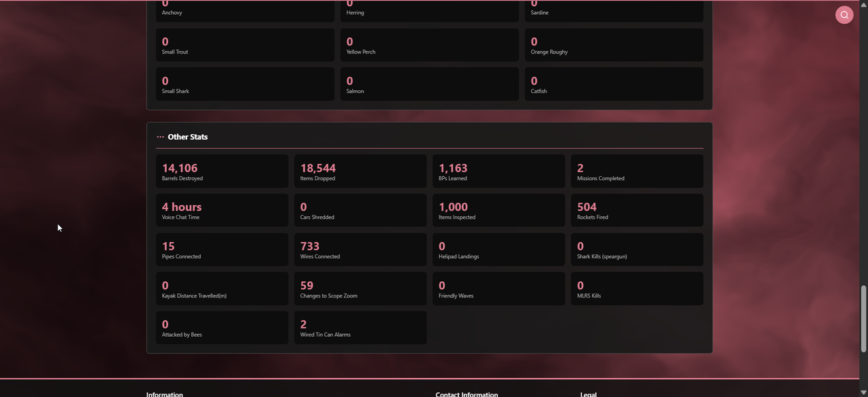The width and height of the screenshot is (868, 397).
Task: Click the 15 Pipes Connected card
Action: 222,249
